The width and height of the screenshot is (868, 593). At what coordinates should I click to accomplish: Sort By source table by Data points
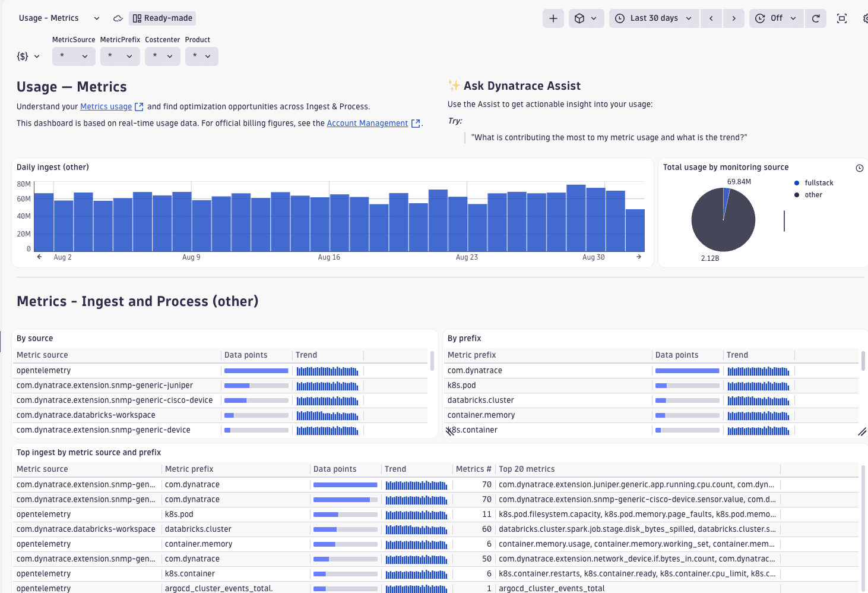pyautogui.click(x=256, y=355)
